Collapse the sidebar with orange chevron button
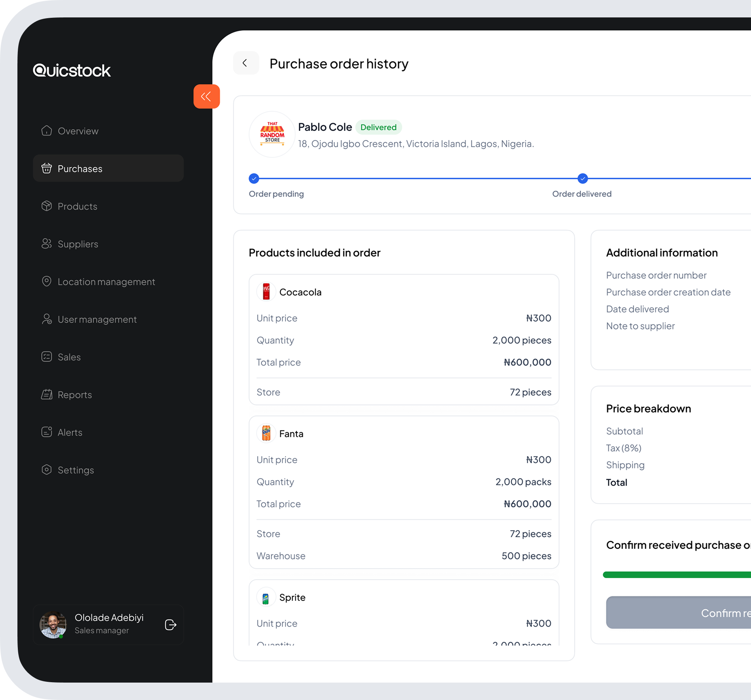Image resolution: width=751 pixels, height=700 pixels. [207, 96]
